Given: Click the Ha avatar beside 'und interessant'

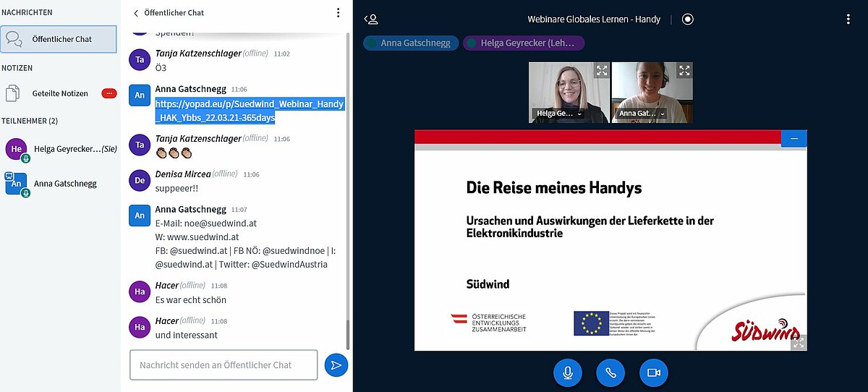Looking at the screenshot, I should click(x=140, y=327).
